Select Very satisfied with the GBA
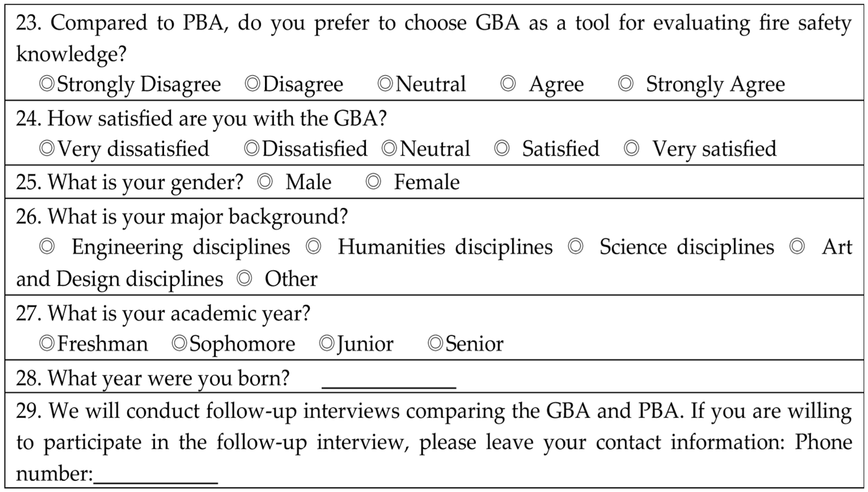 pyautogui.click(x=631, y=148)
